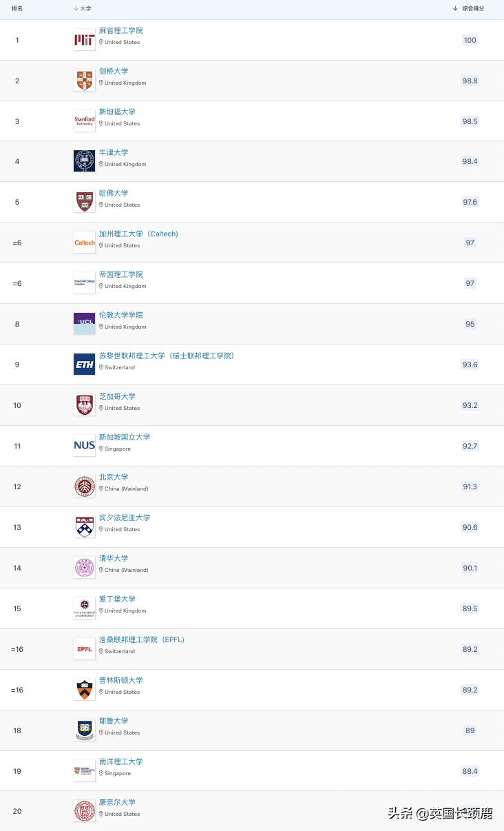Sort by 大学 column header
This screenshot has height=831, width=504.
pyautogui.click(x=83, y=8)
